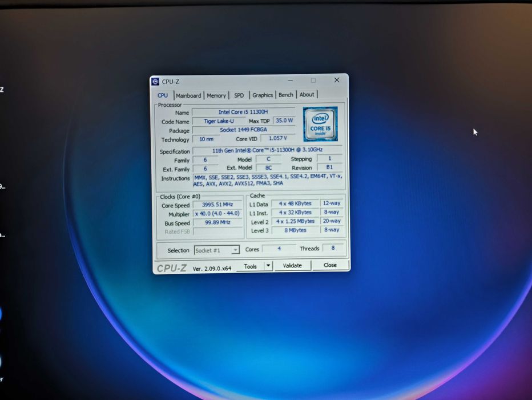532x400 pixels.
Task: Click the 10 nm technology value
Action: tap(206, 139)
